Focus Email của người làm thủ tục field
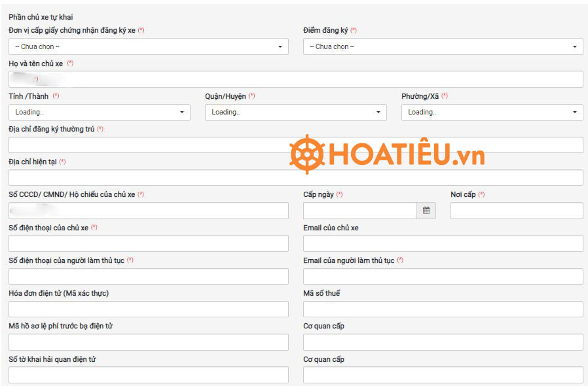This screenshot has width=588, height=386. click(x=443, y=276)
